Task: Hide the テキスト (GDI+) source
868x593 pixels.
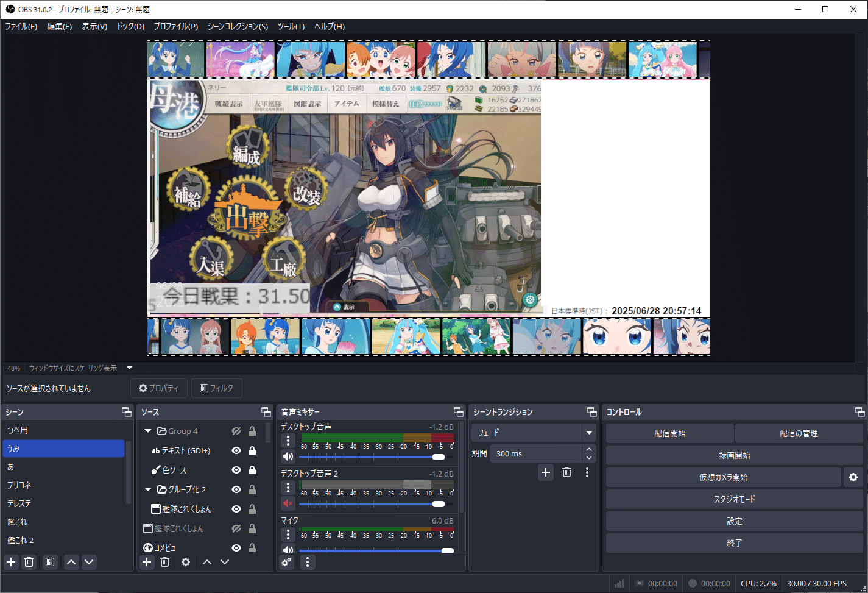Action: [236, 450]
